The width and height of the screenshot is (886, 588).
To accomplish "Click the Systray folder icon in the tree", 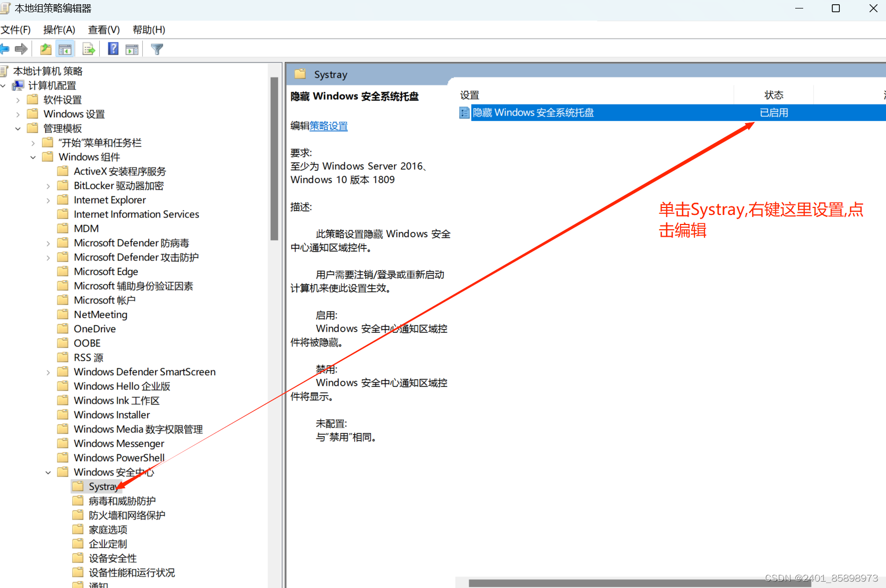I will point(78,486).
